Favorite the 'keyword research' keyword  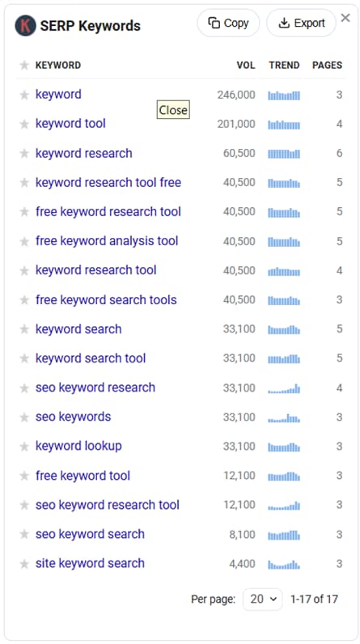pyautogui.click(x=24, y=153)
